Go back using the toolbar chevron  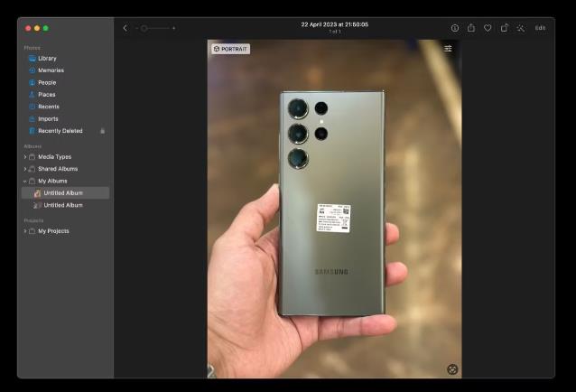click(125, 28)
